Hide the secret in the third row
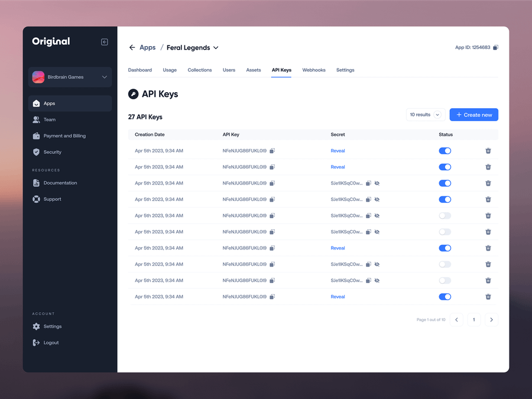The height and width of the screenshot is (399, 532). click(377, 183)
